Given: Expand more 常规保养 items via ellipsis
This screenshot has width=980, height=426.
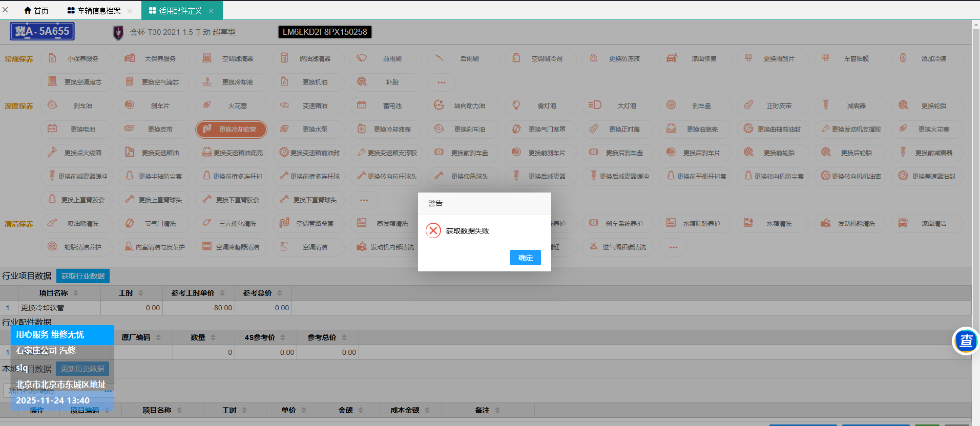Looking at the screenshot, I should [441, 82].
